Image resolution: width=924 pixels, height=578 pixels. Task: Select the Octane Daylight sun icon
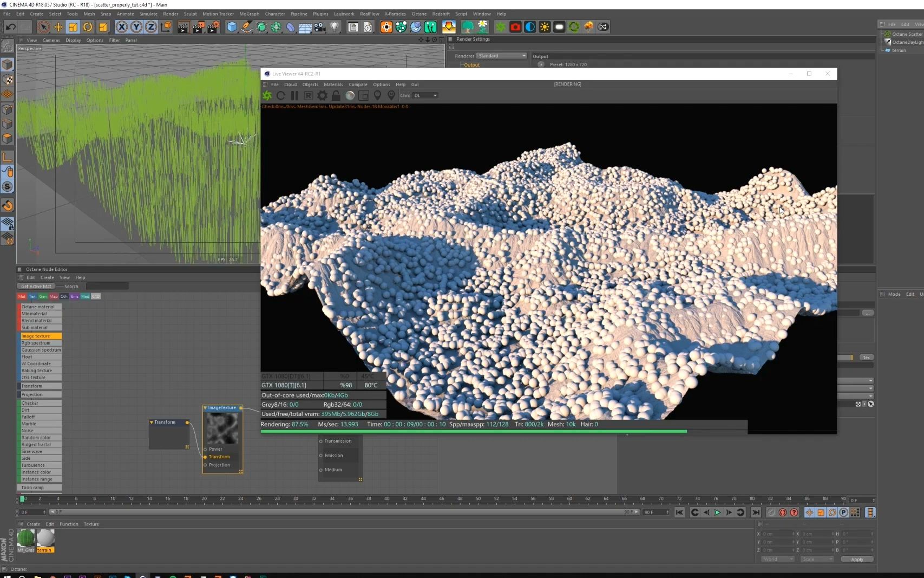click(x=545, y=27)
